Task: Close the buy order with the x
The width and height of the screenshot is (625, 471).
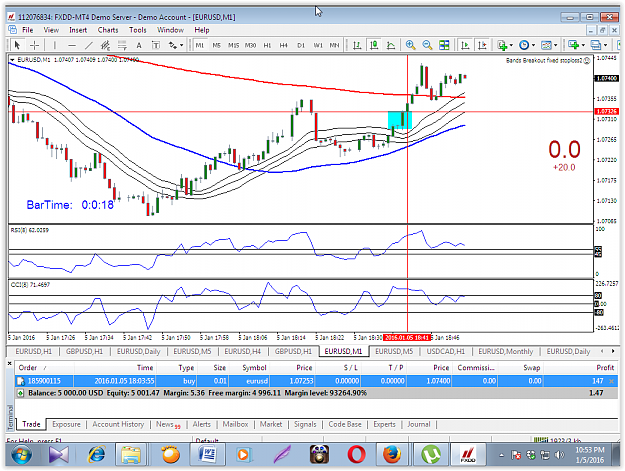Action: (x=612, y=381)
